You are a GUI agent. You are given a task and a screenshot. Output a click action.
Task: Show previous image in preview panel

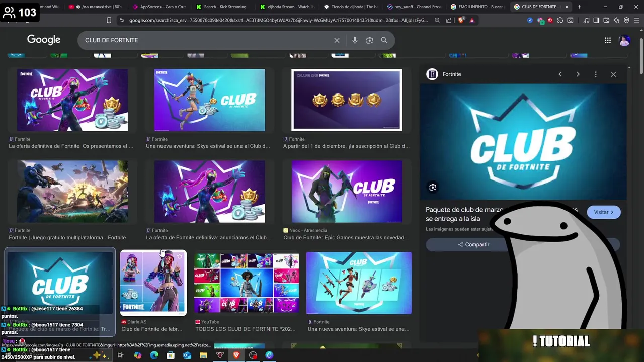[x=560, y=74]
